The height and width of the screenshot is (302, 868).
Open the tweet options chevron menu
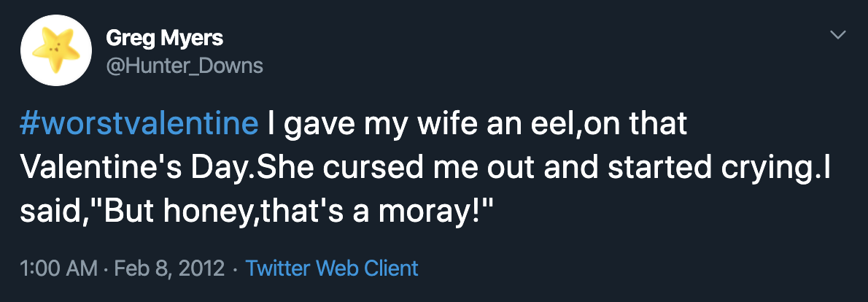[x=839, y=35]
